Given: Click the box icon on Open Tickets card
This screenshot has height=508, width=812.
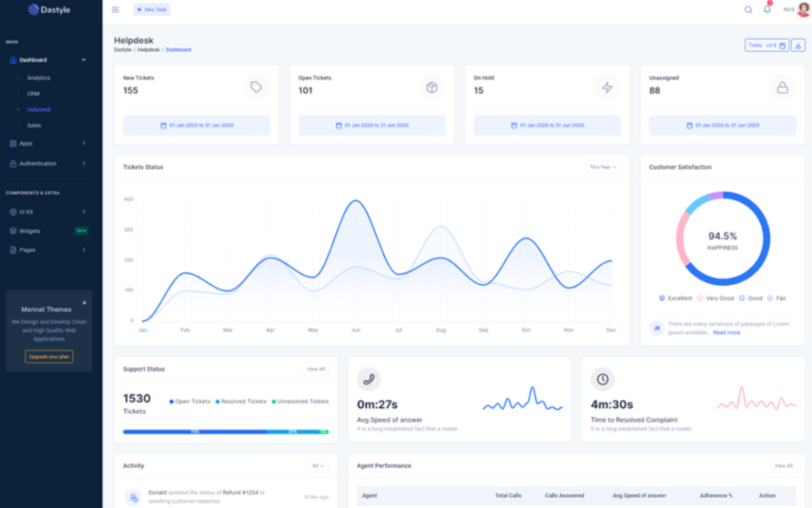Looking at the screenshot, I should (x=432, y=88).
